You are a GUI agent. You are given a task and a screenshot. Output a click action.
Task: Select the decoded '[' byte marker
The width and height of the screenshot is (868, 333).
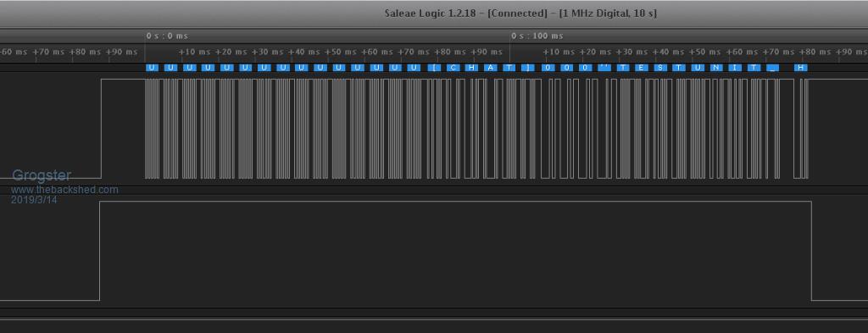[x=435, y=68]
